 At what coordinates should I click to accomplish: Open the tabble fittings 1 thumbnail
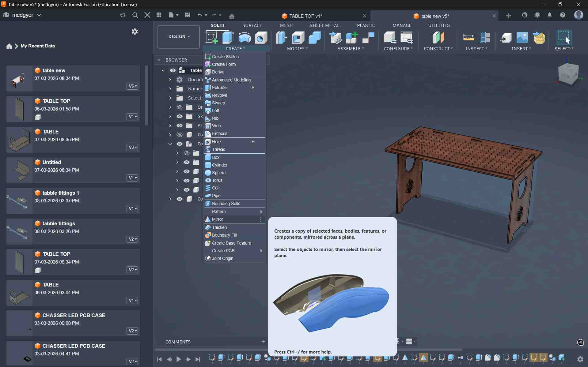pos(19,201)
